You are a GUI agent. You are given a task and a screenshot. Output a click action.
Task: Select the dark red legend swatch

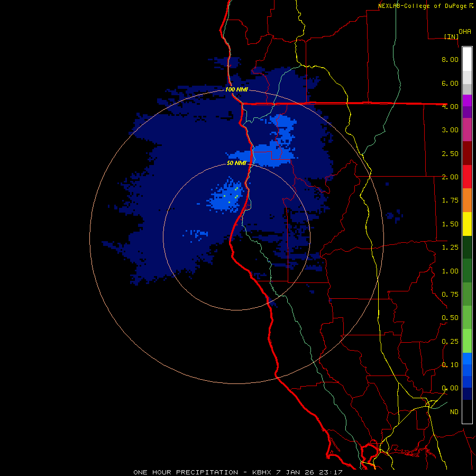pos(467,153)
